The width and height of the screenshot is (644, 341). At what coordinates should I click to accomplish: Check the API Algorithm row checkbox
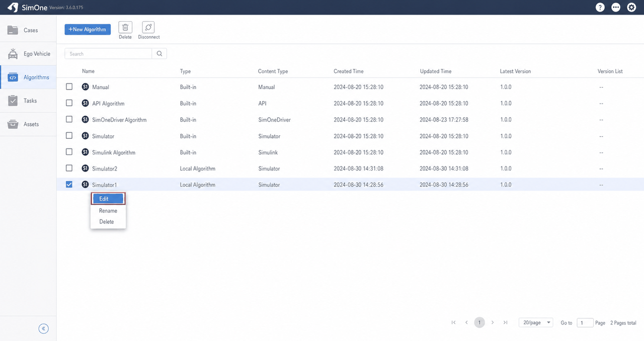(x=69, y=103)
